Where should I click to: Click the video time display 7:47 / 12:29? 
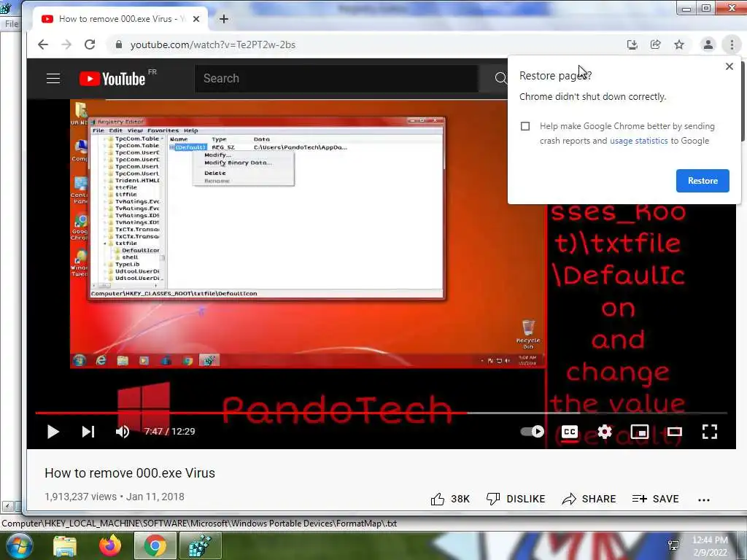169,432
